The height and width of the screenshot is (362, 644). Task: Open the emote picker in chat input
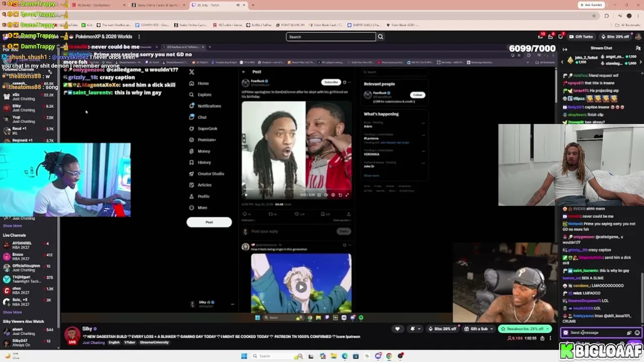[x=637, y=333]
